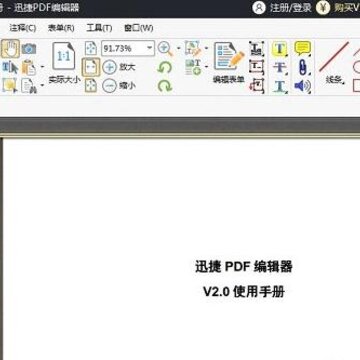The image size is (360, 360).
Task: Select the Text Box tool
Action: (257, 67)
